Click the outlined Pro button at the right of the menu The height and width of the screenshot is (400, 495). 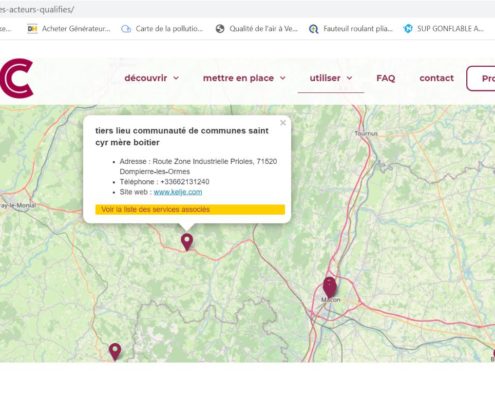click(481, 78)
